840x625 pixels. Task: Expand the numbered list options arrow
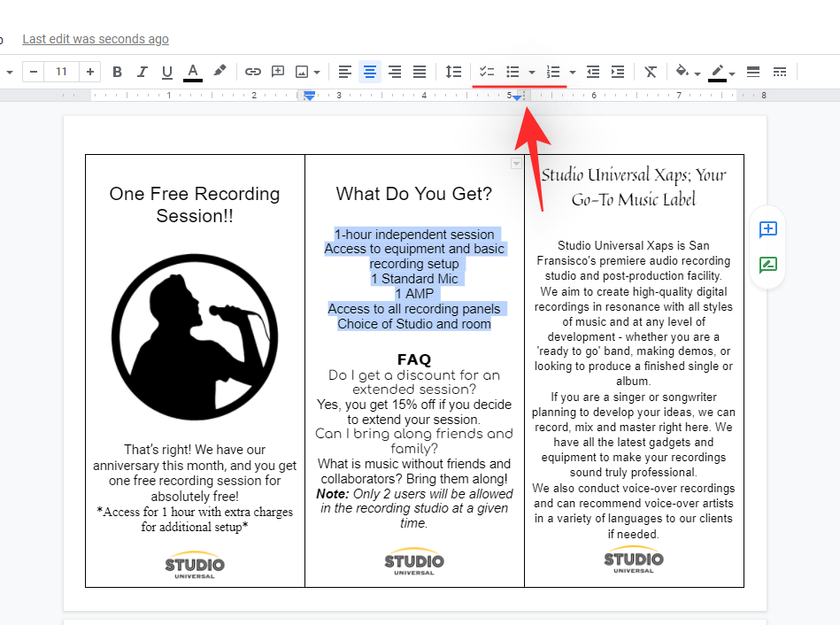573,72
